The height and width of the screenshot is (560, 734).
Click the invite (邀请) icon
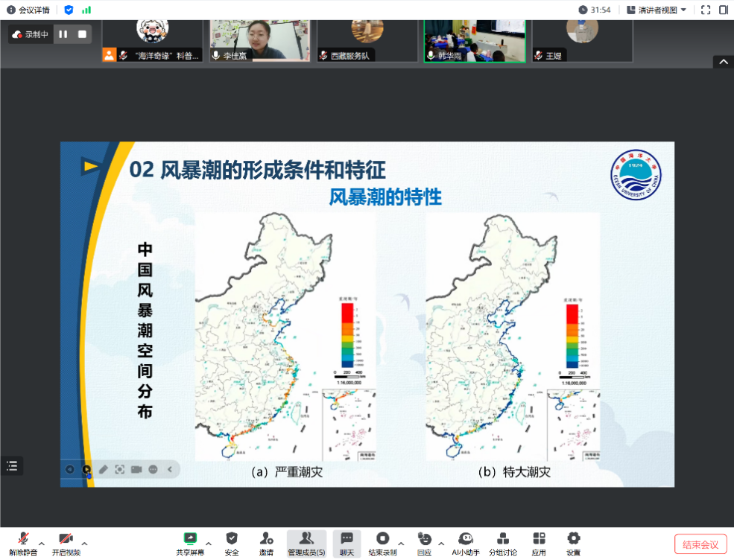(x=266, y=539)
